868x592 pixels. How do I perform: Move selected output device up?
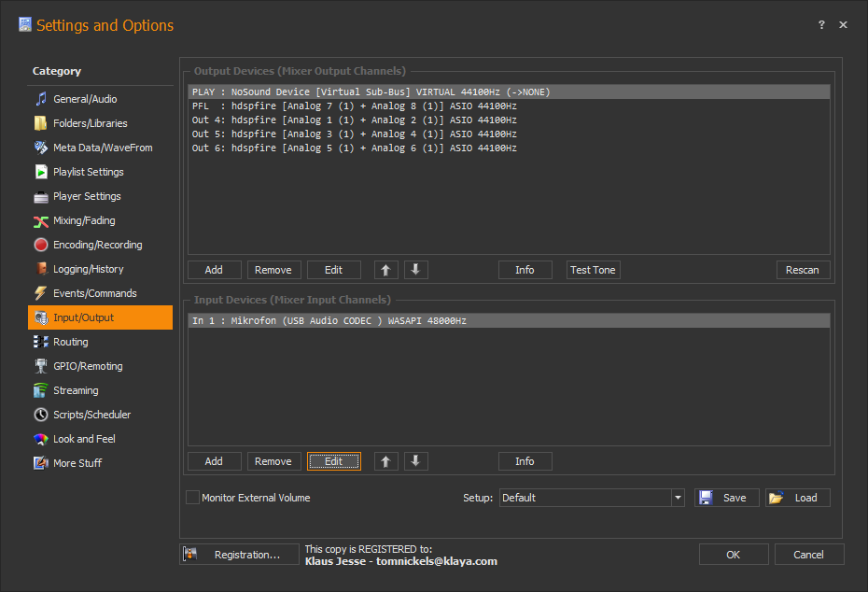[x=385, y=270]
